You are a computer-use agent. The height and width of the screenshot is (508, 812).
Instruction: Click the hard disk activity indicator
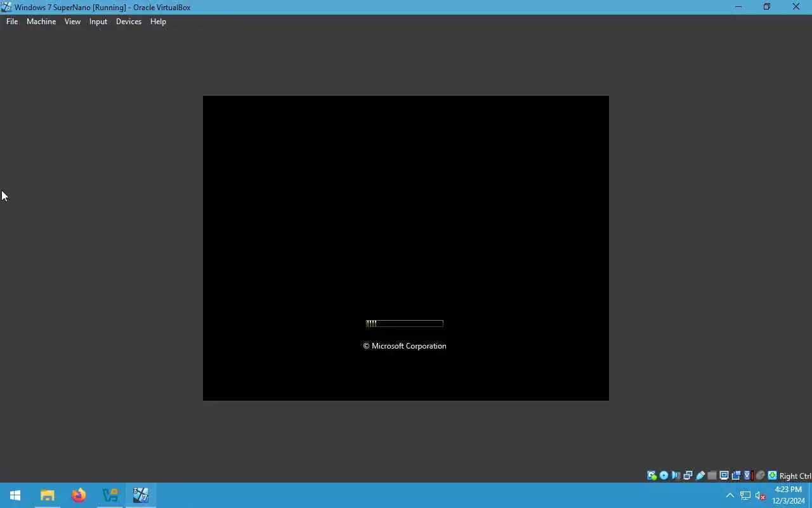pyautogui.click(x=652, y=476)
